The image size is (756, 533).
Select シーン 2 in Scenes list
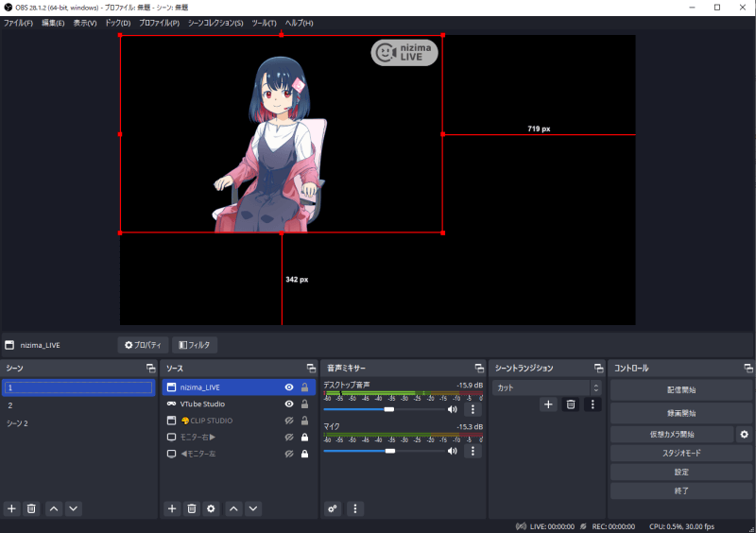[x=78, y=423]
